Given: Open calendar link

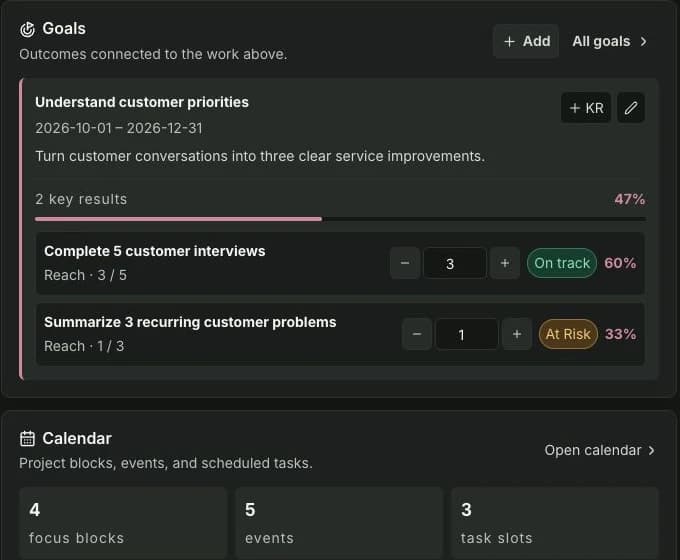Looking at the screenshot, I should 599,450.
